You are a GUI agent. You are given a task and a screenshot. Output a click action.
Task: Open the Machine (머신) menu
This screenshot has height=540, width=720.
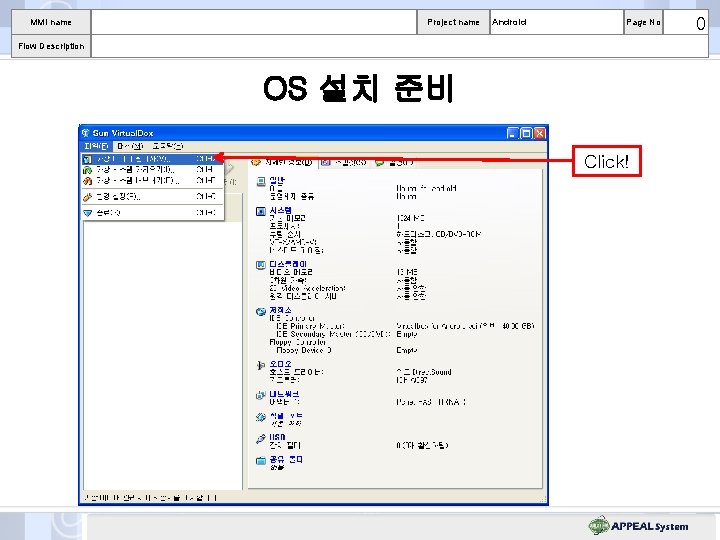130,146
